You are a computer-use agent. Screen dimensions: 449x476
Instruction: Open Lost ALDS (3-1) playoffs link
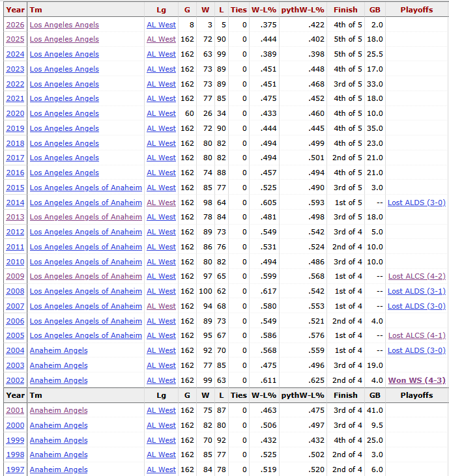tap(416, 291)
